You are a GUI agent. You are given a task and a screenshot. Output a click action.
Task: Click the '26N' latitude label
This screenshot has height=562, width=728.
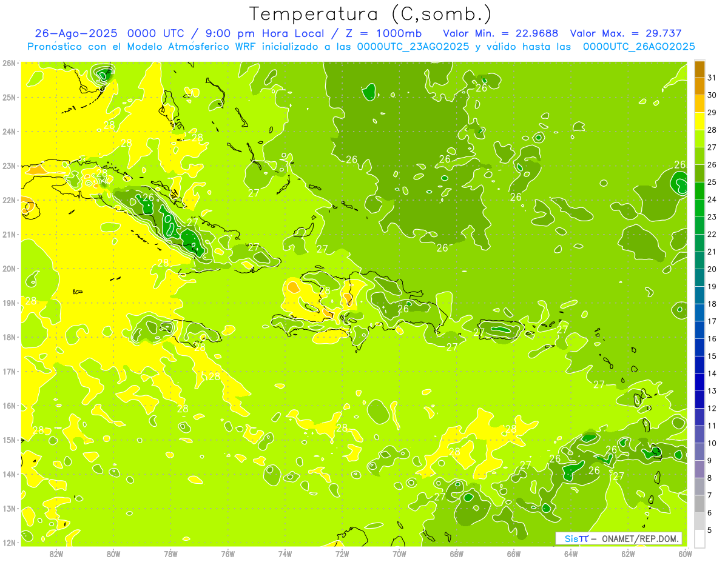click(x=9, y=63)
